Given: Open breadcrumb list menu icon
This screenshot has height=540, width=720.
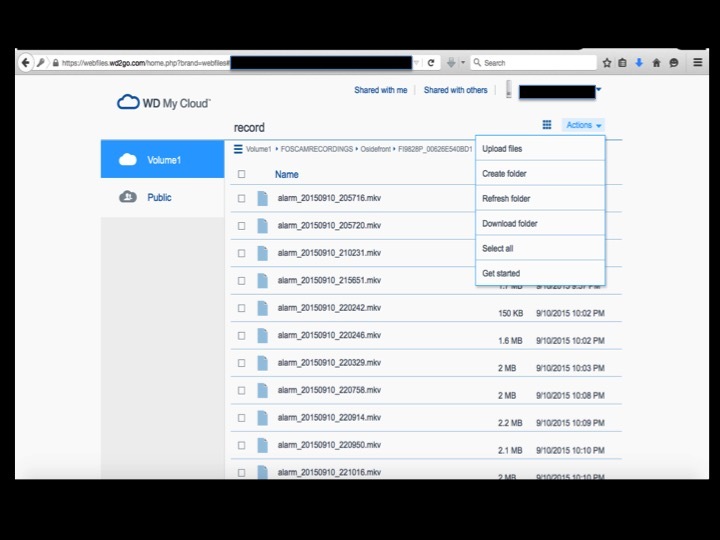Looking at the screenshot, I should pos(238,149).
